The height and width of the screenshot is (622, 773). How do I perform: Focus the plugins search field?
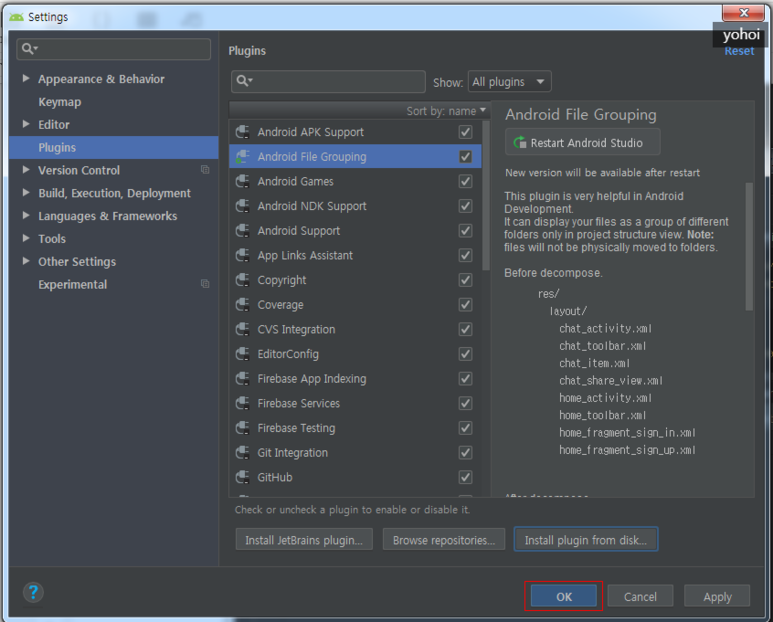coord(328,81)
